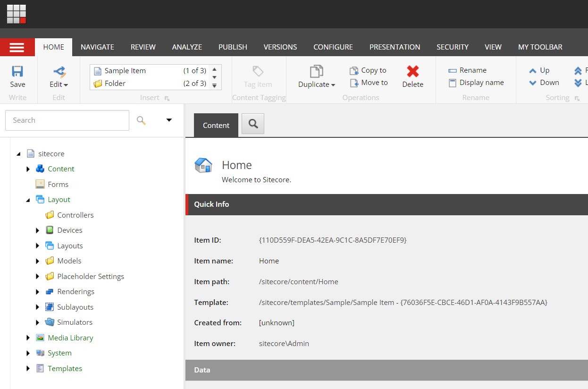Switch to the HOME ribbon tab
This screenshot has width=588, height=389.
54,47
